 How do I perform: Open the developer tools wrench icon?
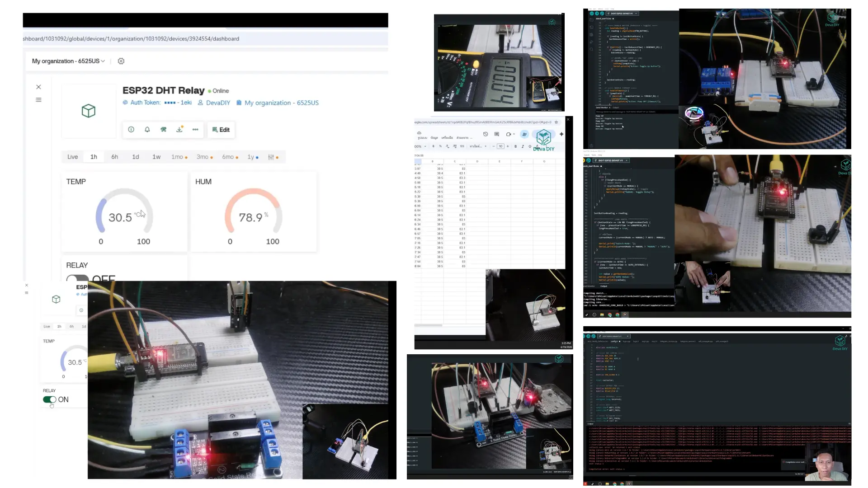[x=163, y=130]
